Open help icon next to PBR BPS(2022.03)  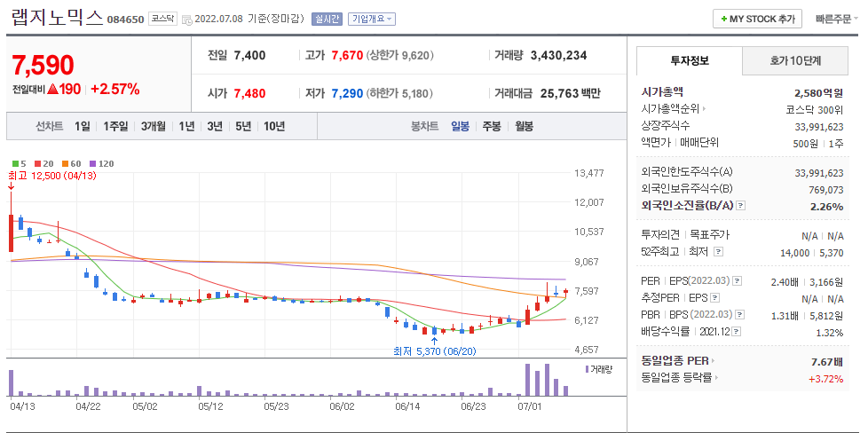[x=738, y=314]
